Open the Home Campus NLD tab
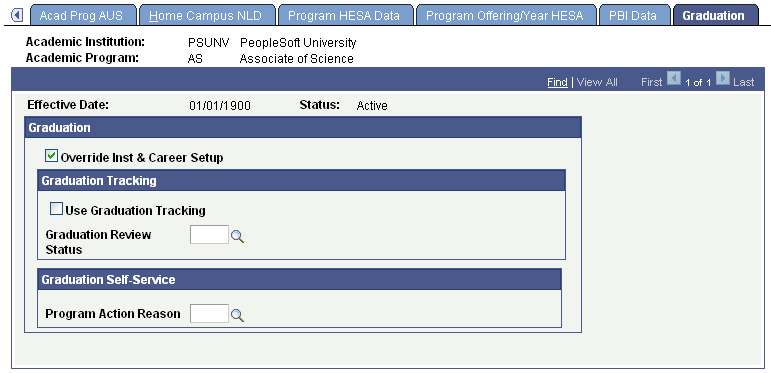 tap(205, 15)
